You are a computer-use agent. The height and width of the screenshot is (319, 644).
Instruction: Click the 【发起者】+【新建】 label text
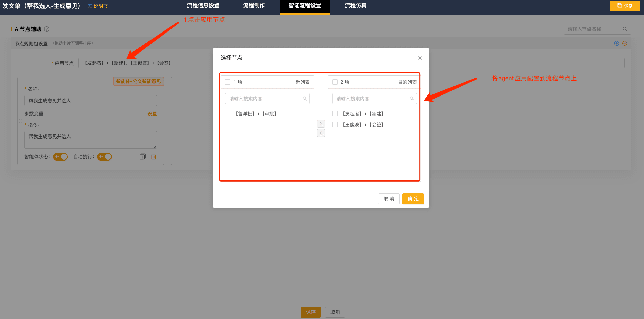363,114
